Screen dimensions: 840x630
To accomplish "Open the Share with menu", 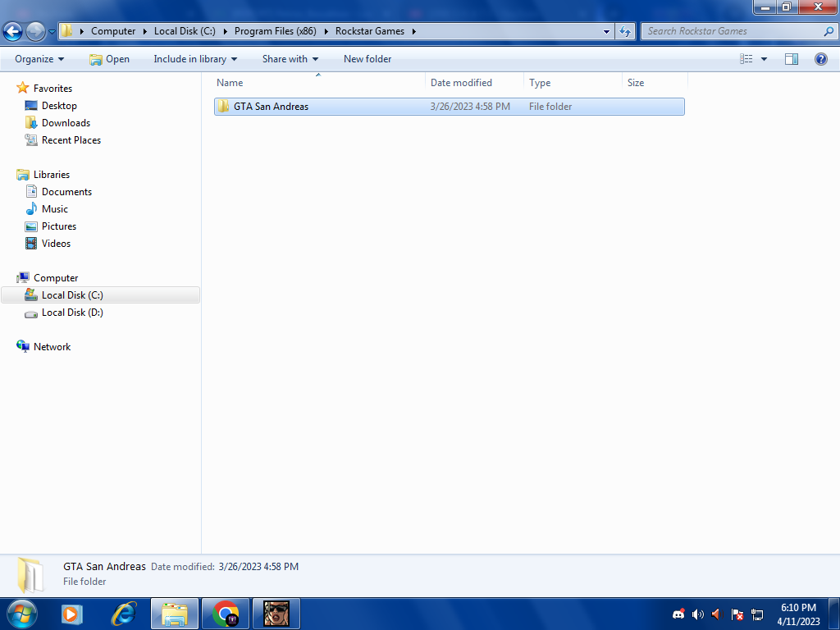I will tap(290, 59).
